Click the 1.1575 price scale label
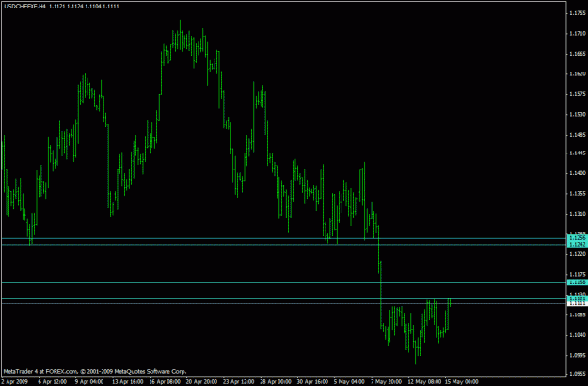This screenshot has height=386, width=588. (578, 94)
